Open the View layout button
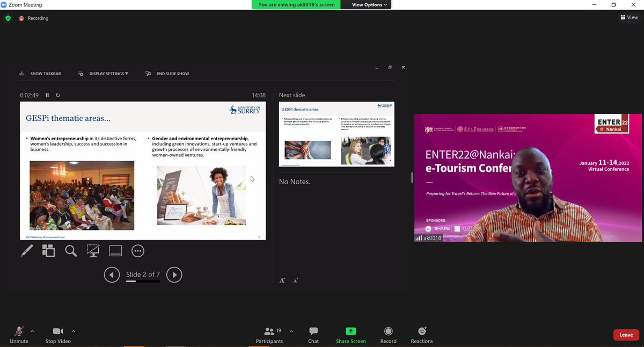Image resolution: width=644 pixels, height=347 pixels. (629, 18)
